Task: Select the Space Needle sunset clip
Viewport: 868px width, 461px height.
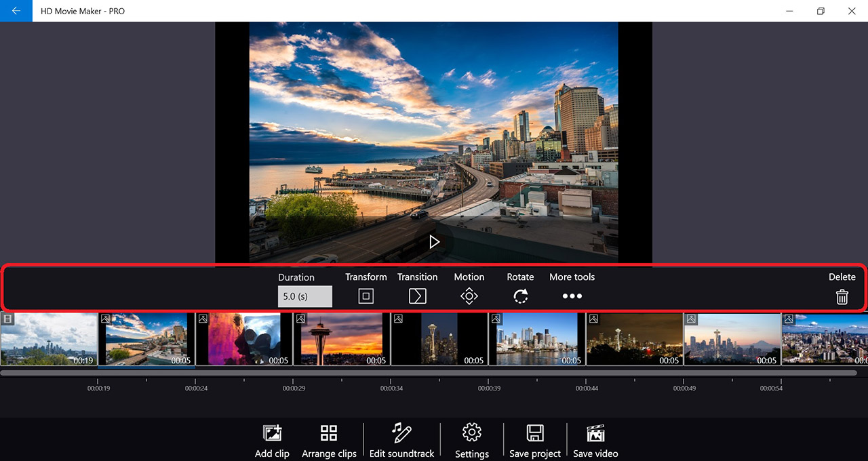Action: [x=342, y=339]
